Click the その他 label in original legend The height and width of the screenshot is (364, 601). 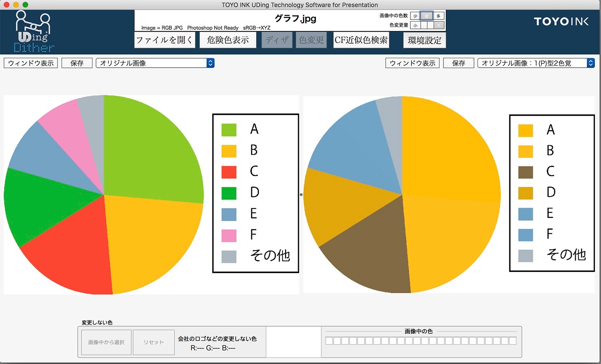pos(270,255)
